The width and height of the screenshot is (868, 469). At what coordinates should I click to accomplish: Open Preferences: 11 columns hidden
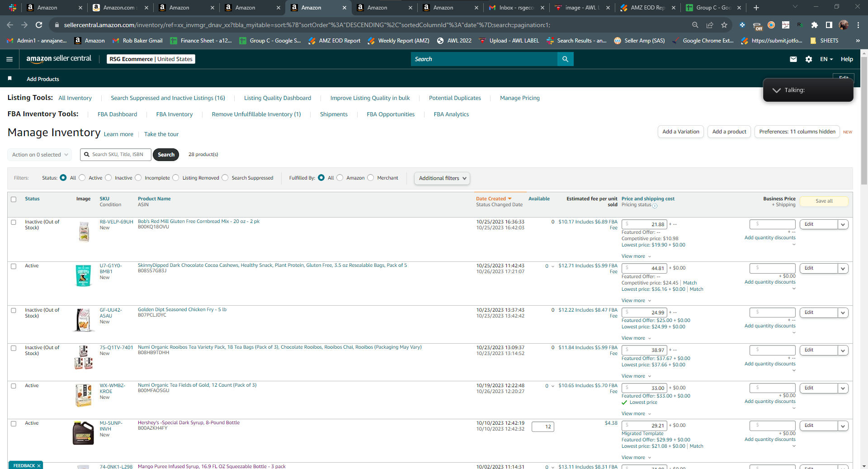[x=797, y=132]
